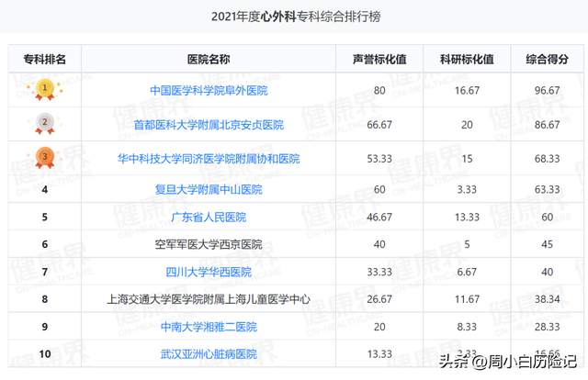
Task: Select the 综合得分 column header
Action: (548, 59)
